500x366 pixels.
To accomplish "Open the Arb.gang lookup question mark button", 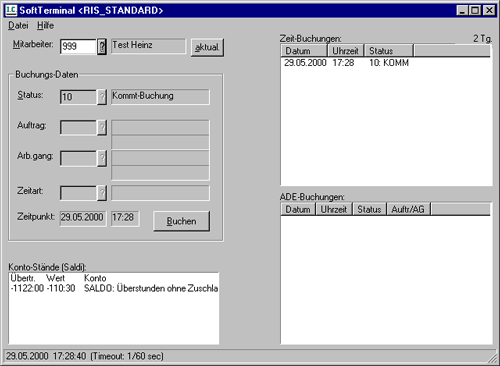I will [x=102, y=158].
